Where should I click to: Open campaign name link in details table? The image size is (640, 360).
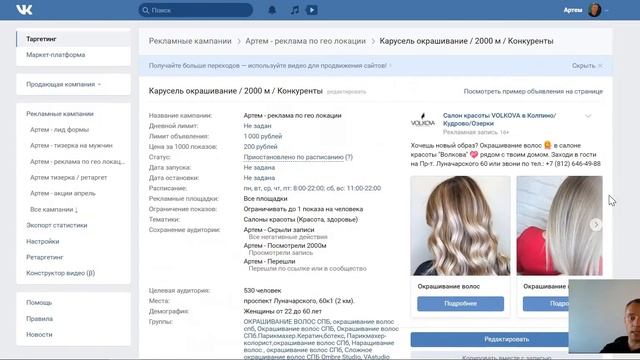(x=292, y=116)
